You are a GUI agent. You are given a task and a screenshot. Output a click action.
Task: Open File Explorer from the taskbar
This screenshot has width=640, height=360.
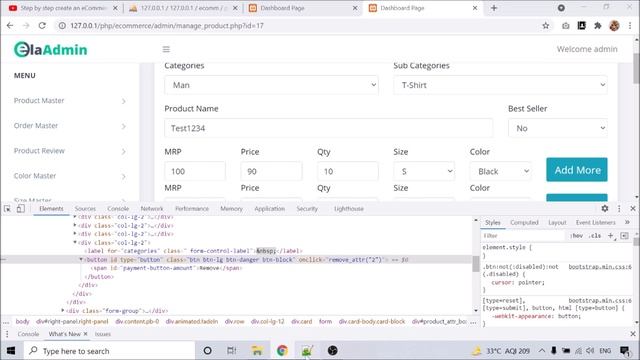coord(257,351)
